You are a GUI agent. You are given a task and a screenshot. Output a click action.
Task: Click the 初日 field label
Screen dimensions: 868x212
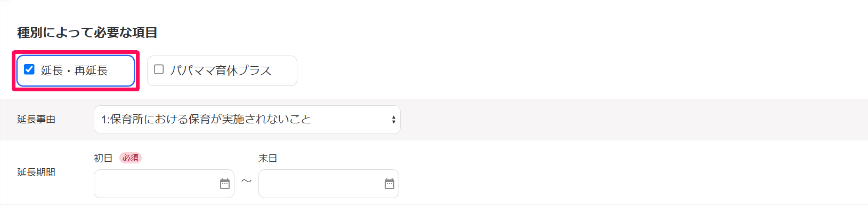[x=103, y=158]
